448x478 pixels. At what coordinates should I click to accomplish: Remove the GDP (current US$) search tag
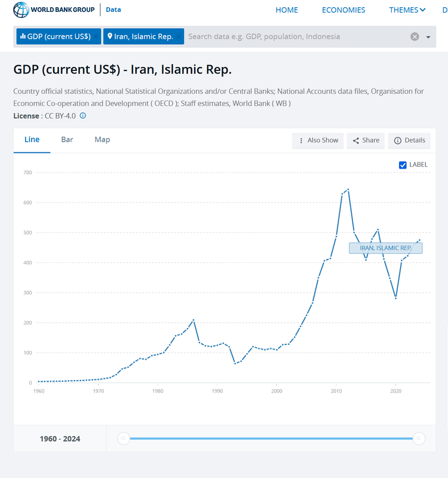[x=96, y=36]
